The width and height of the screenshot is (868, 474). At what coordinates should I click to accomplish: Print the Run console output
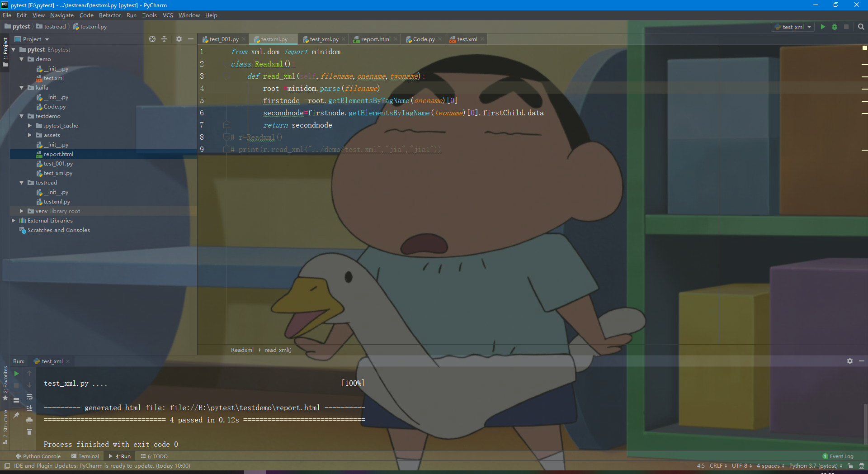pos(29,420)
